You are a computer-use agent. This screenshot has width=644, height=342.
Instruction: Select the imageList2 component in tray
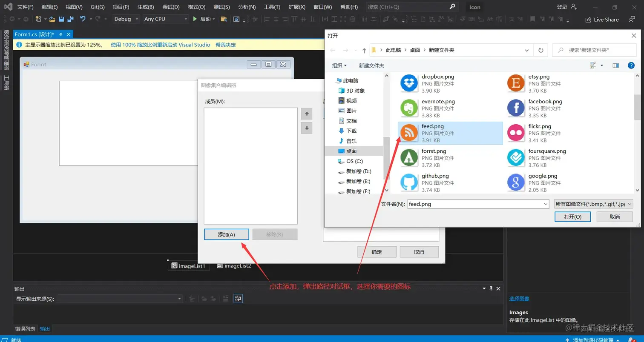(x=234, y=266)
